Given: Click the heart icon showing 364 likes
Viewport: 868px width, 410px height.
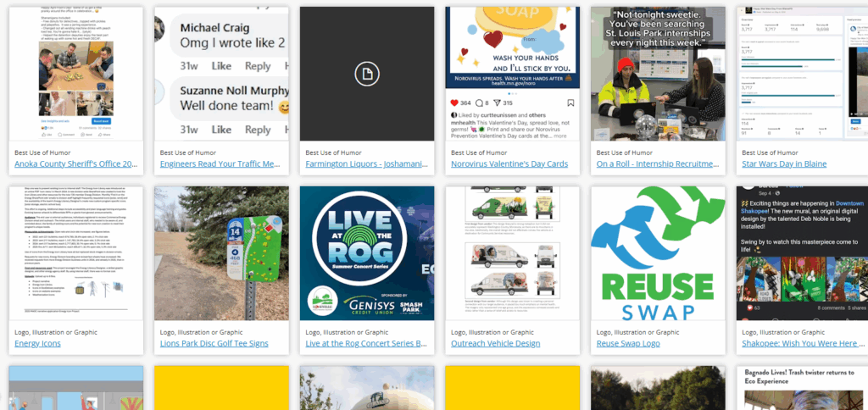Looking at the screenshot, I should (x=454, y=102).
